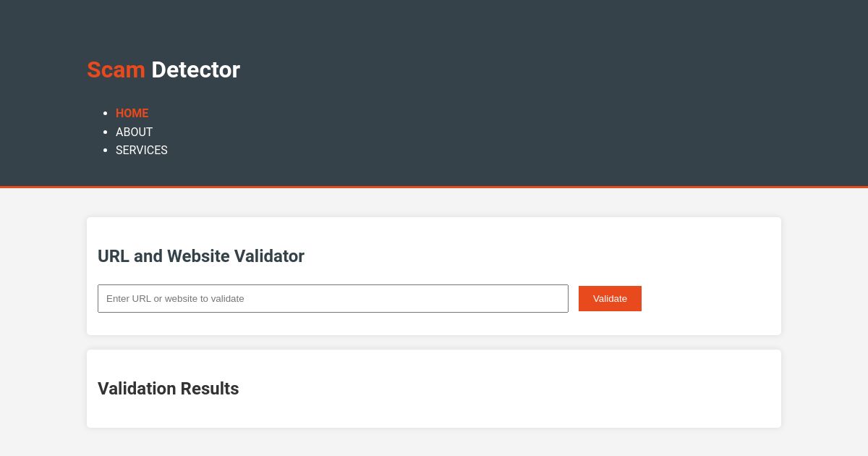868x456 pixels.
Task: Click the 'Detector' text in the header
Action: tap(195, 69)
